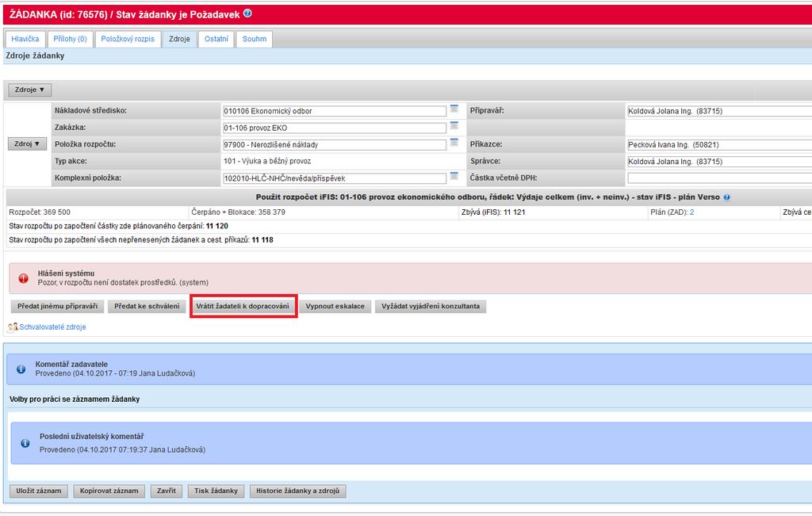Open the lookup icon next to Položka rozpočtu
The height and width of the screenshot is (516, 812).
(x=454, y=143)
